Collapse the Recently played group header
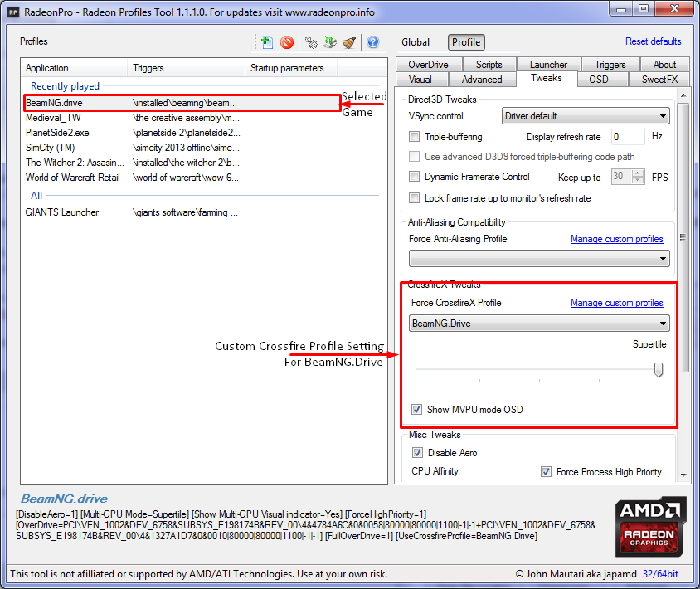 (x=66, y=86)
